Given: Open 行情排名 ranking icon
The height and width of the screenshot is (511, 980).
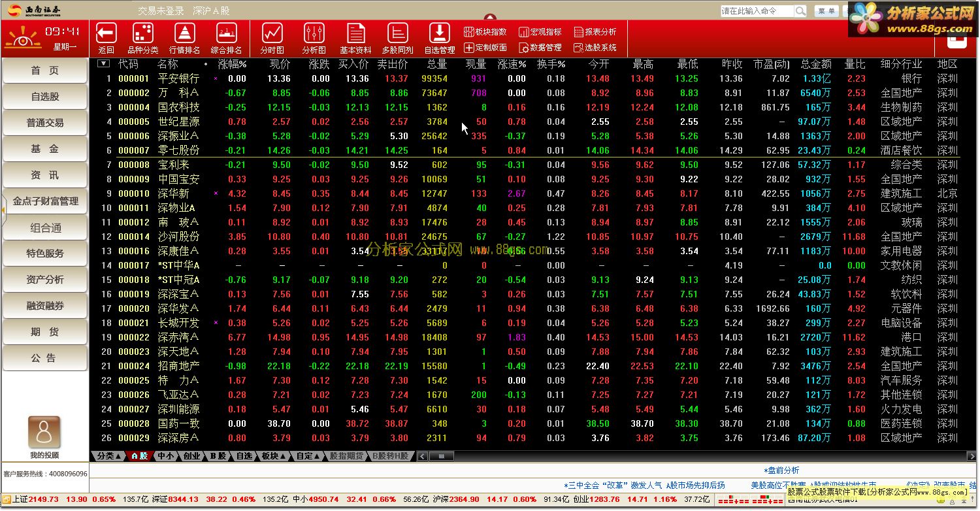Looking at the screenshot, I should [185, 33].
